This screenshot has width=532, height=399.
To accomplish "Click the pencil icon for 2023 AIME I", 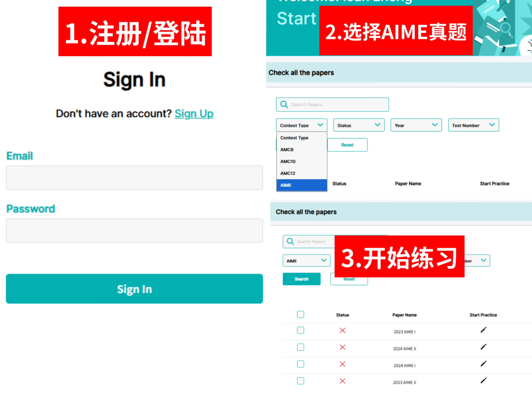I will pos(483,331).
